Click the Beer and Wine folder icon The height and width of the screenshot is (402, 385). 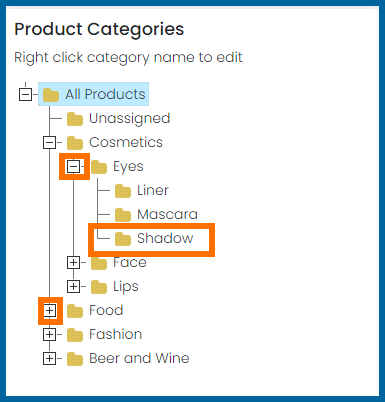click(x=75, y=359)
